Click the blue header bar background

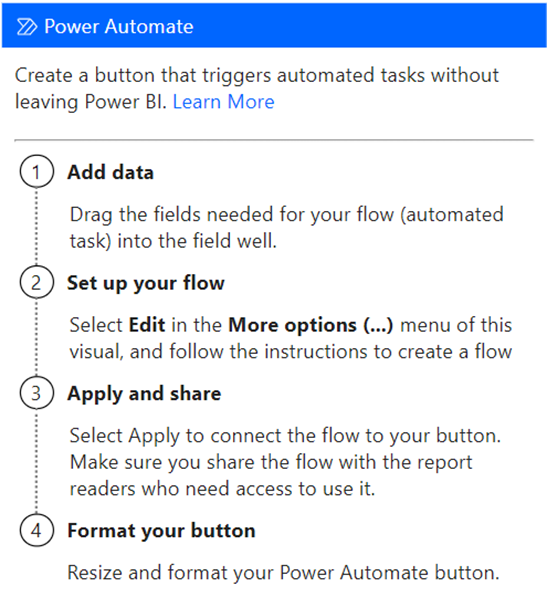coord(365,26)
